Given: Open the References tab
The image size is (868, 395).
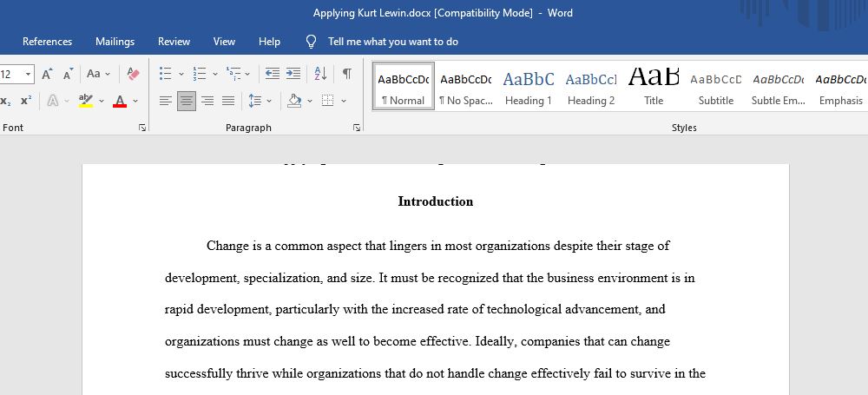Looking at the screenshot, I should [x=47, y=42].
